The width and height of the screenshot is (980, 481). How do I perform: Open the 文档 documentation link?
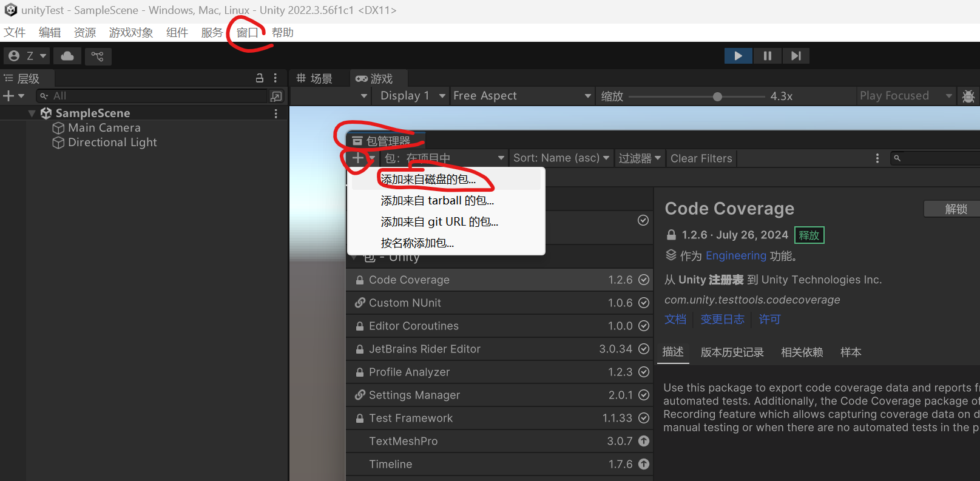(675, 320)
